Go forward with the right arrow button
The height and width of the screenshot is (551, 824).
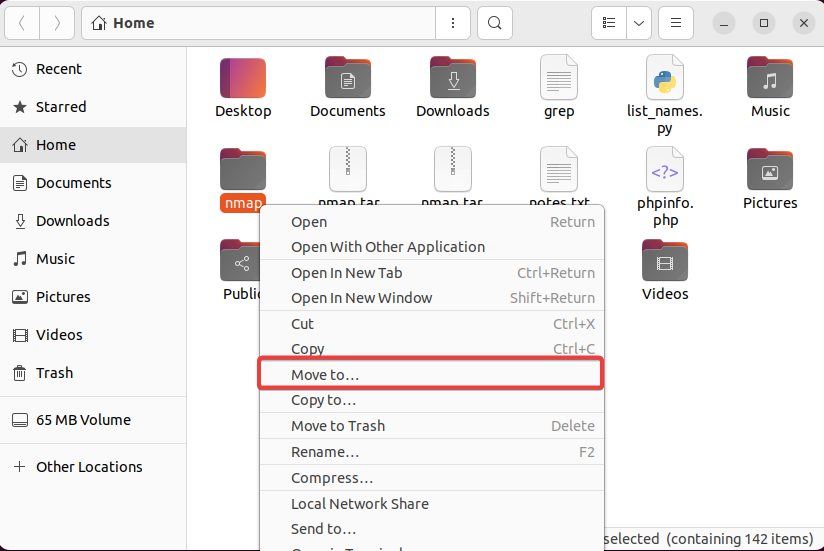click(57, 23)
